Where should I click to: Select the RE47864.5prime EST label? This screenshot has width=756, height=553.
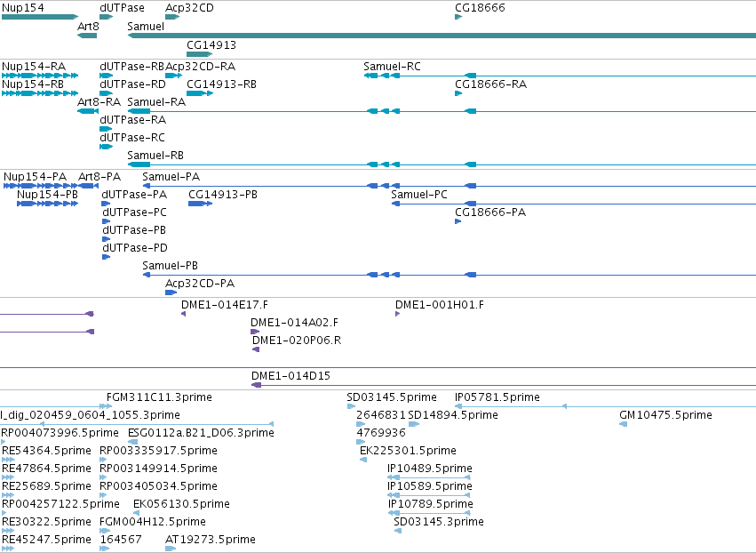coord(46,469)
